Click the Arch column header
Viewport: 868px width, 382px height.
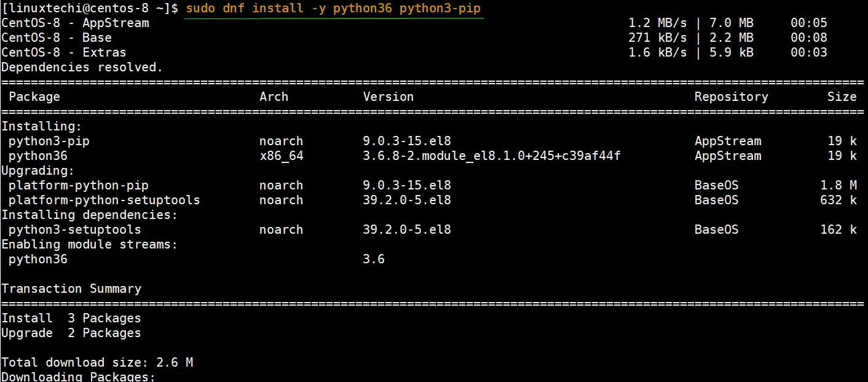click(x=274, y=97)
